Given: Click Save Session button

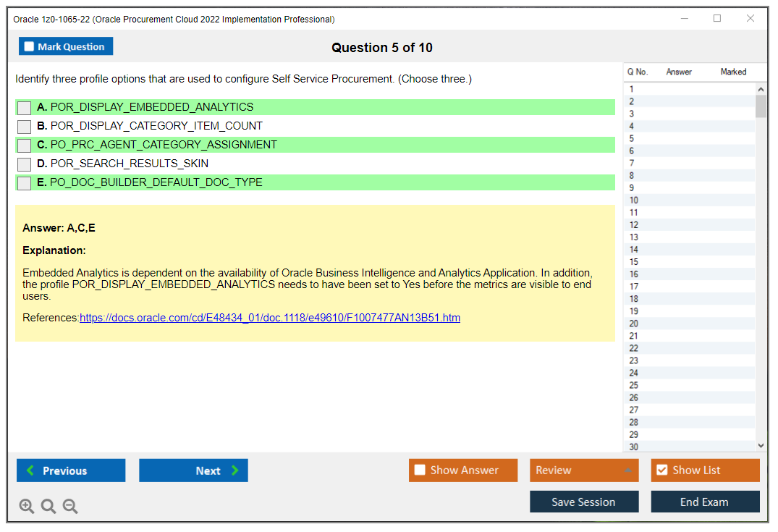Looking at the screenshot, I should point(583,502).
